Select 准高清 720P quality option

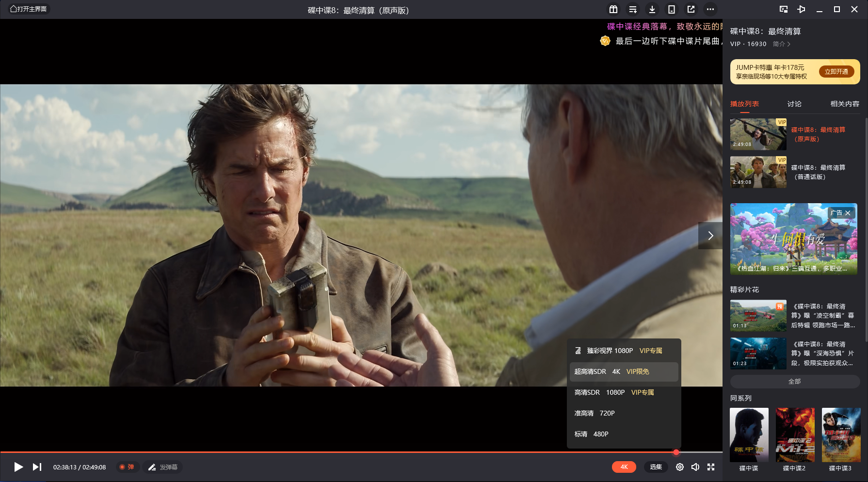[624, 413]
